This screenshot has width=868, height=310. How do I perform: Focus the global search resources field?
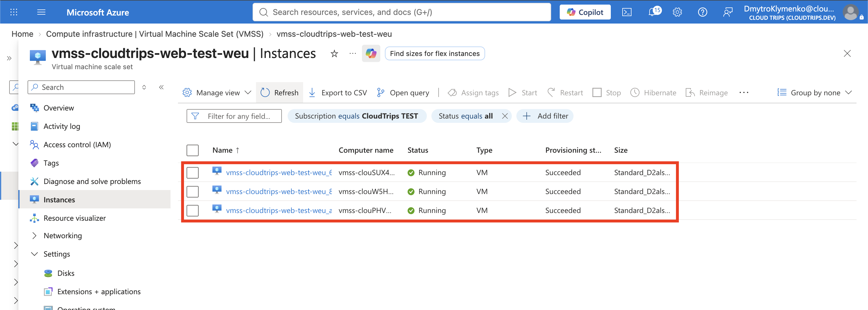click(402, 12)
